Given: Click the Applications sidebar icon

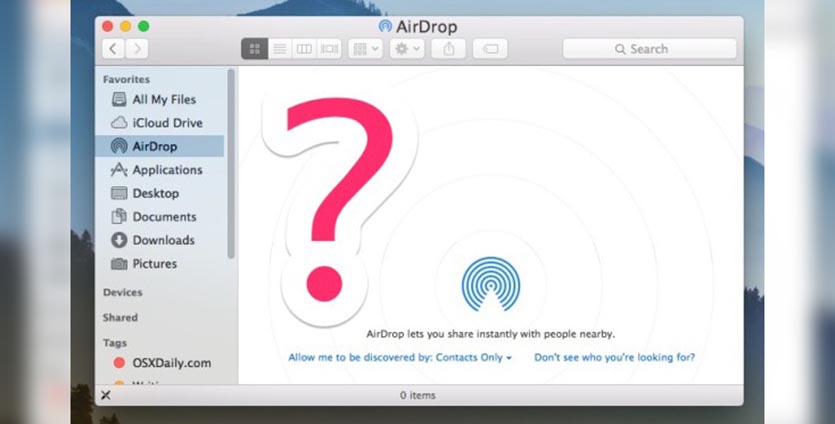Looking at the screenshot, I should 119,170.
